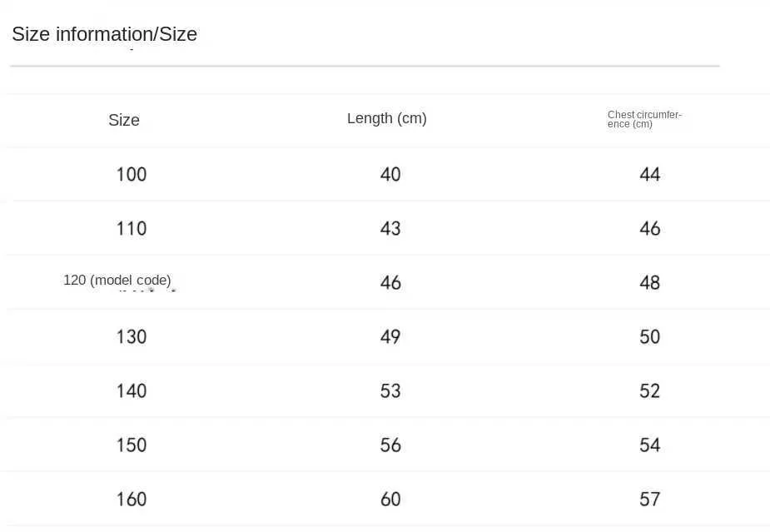Click length value 40 for size 100
770x532 pixels.
pos(390,174)
